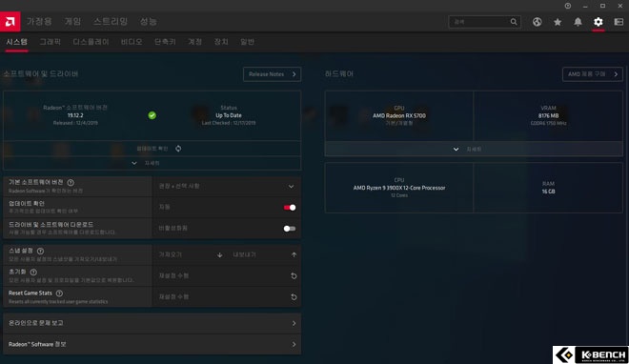The image size is (629, 364).
Task: Toggle the sidebar panel layout icon
Action: click(x=619, y=22)
